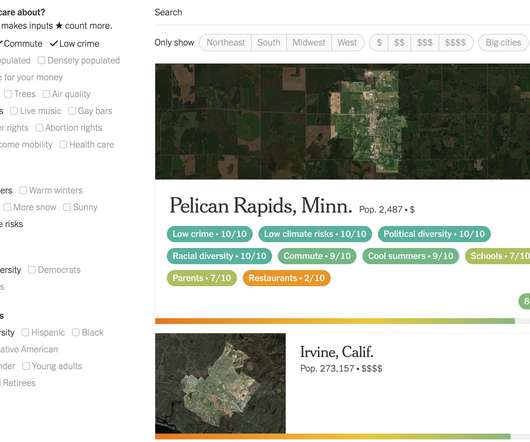
Task: Filter results to Northeast region
Action: pyautogui.click(x=225, y=43)
